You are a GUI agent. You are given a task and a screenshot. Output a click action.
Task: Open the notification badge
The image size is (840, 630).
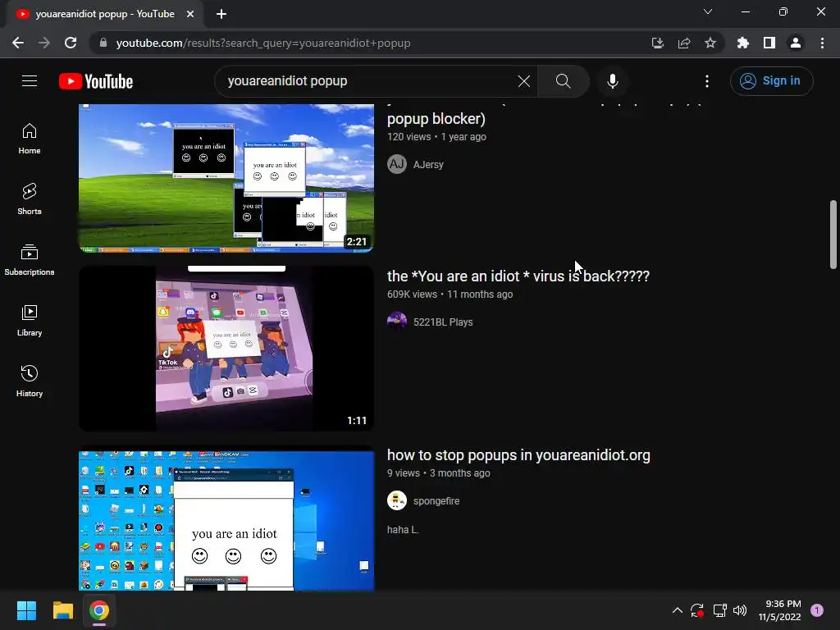[817, 610]
